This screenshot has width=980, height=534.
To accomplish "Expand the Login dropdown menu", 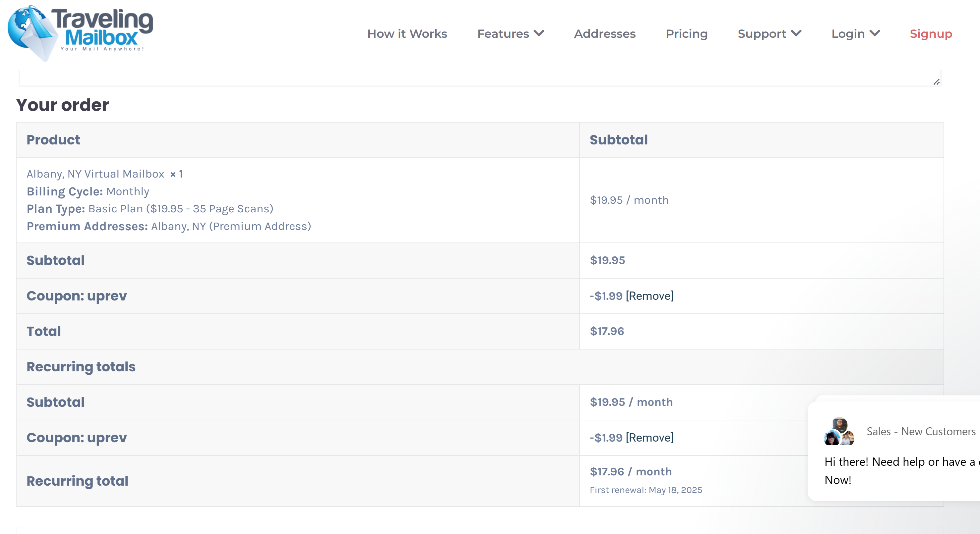I will (x=856, y=34).
